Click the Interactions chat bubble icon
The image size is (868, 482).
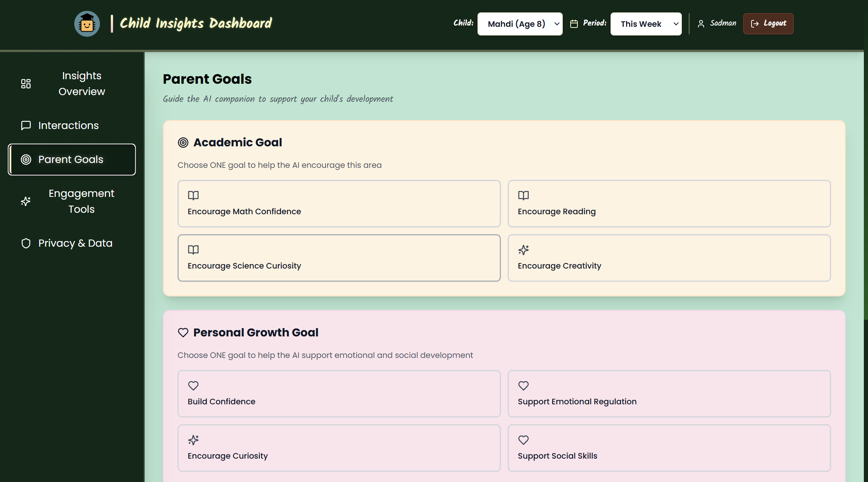click(x=26, y=125)
